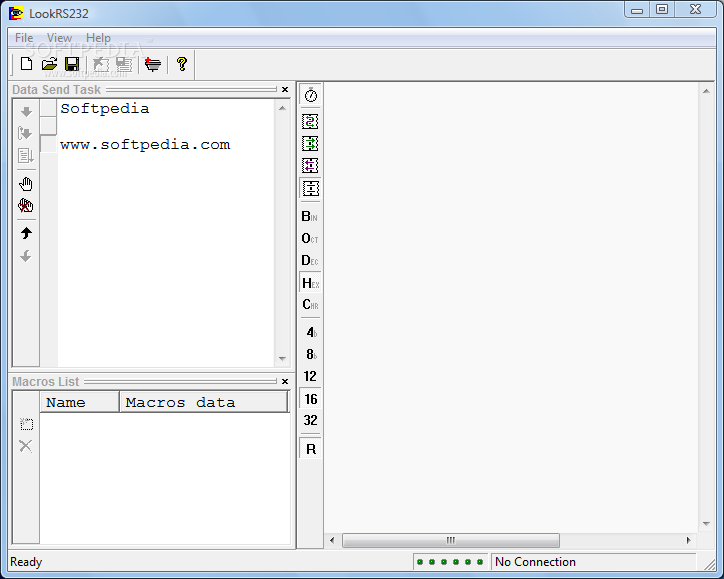The width and height of the screenshot is (724, 579).
Task: Click the bidirectional data view icon
Action: pyautogui.click(x=310, y=122)
